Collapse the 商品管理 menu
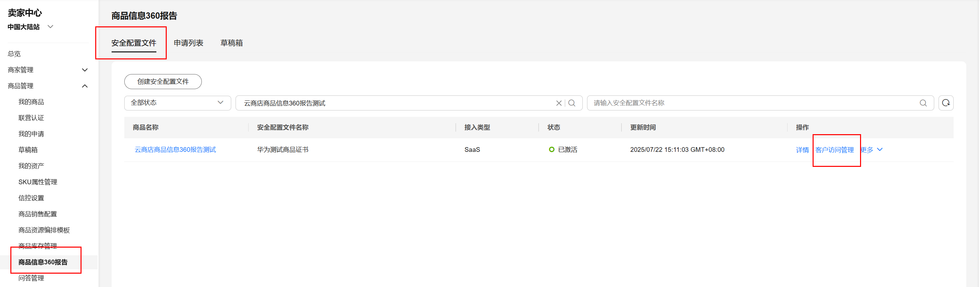 pos(85,86)
